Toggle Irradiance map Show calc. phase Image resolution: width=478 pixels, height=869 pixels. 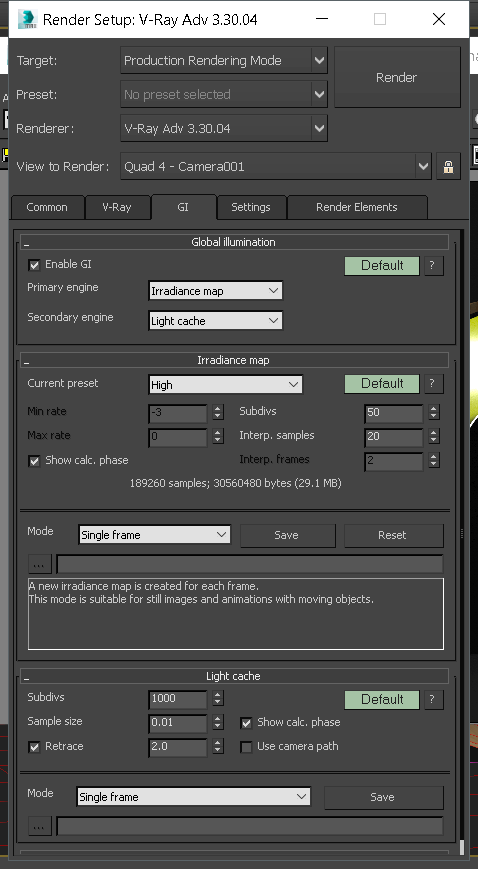pos(34,461)
